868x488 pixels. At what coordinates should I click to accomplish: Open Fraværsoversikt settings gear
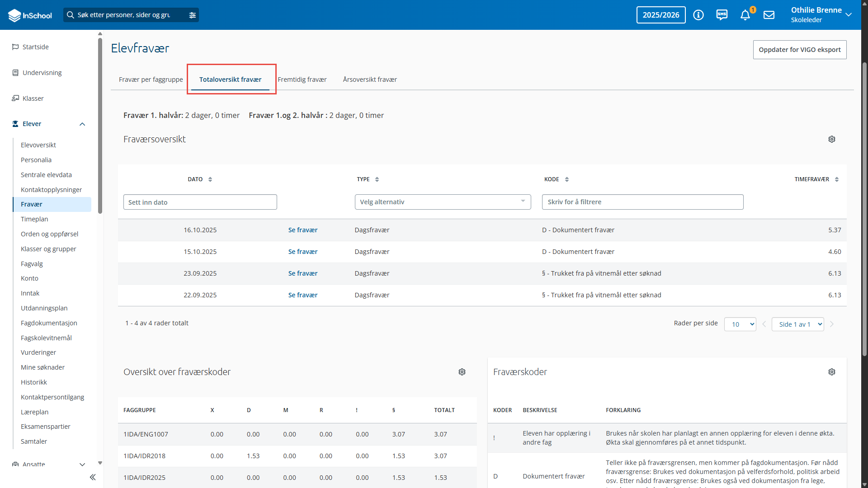coord(832,139)
